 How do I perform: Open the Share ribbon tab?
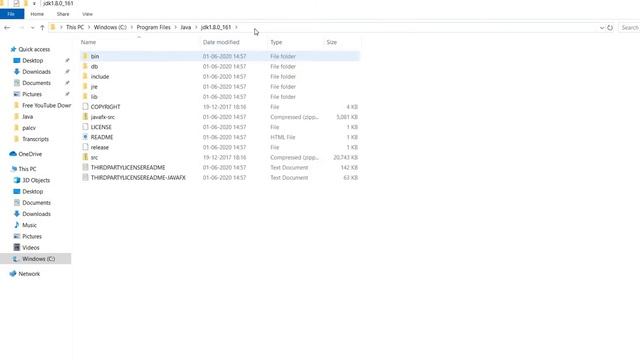[63, 14]
